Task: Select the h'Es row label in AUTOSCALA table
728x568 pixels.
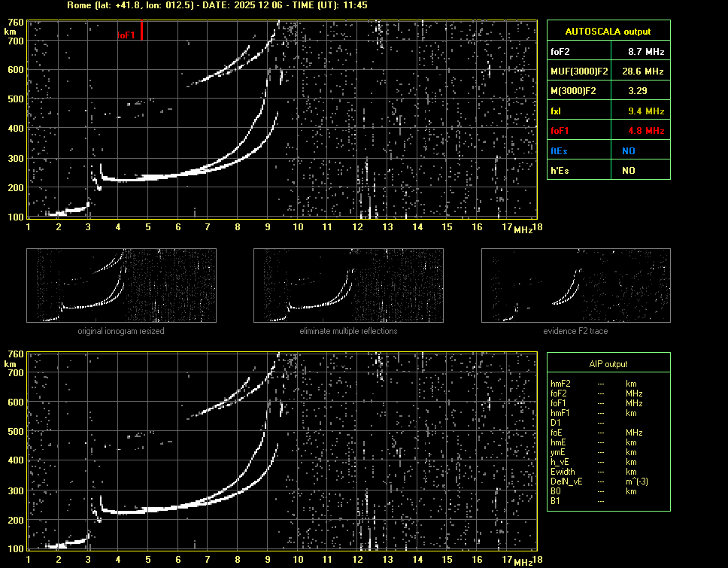Action: pos(560,171)
